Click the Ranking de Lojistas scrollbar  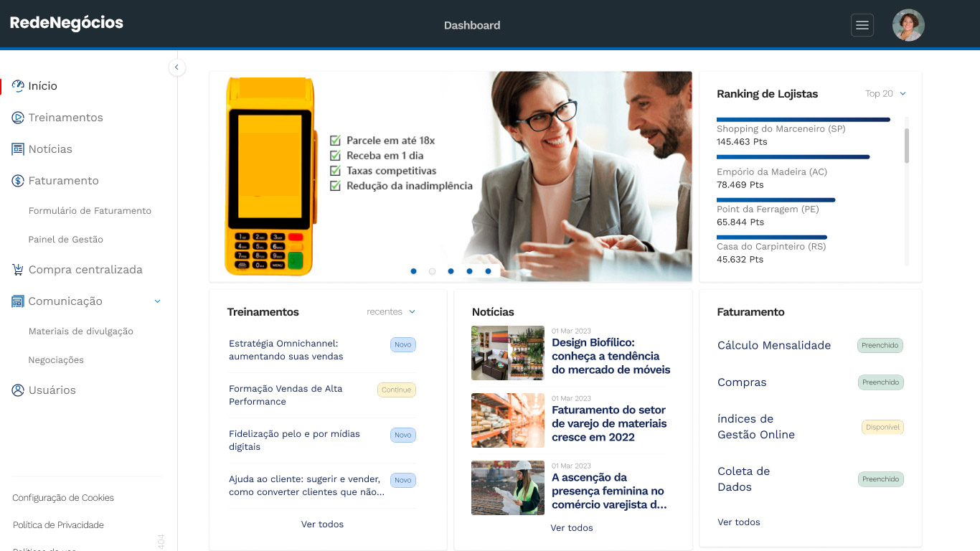[x=907, y=146]
